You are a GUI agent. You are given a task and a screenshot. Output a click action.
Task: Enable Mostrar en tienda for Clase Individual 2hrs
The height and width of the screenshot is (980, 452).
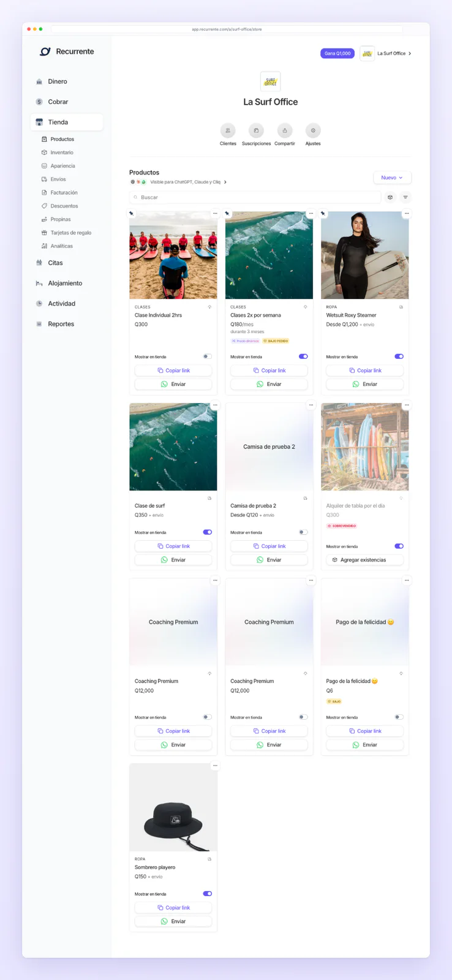click(208, 356)
